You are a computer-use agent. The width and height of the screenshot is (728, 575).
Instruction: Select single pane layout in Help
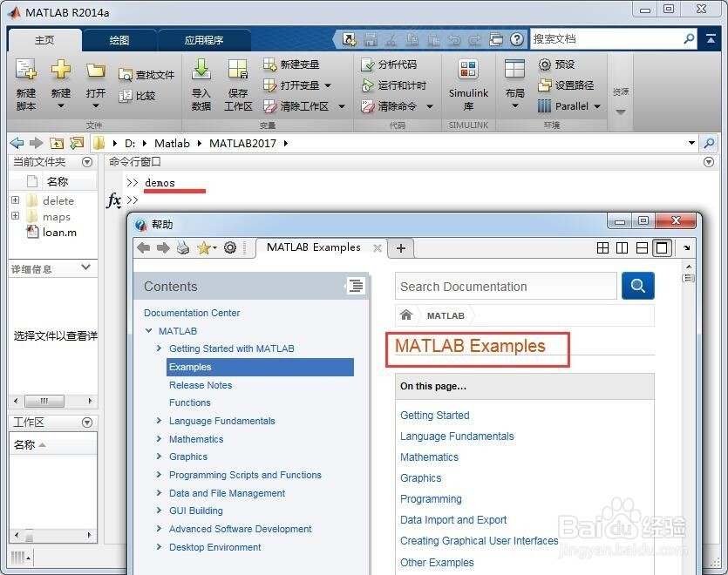pyautogui.click(x=662, y=247)
